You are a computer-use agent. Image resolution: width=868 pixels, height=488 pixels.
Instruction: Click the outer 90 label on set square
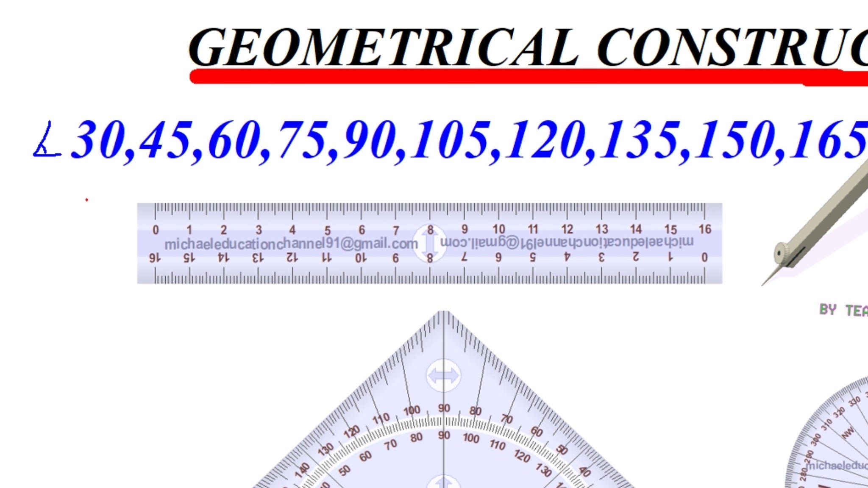pos(444,408)
